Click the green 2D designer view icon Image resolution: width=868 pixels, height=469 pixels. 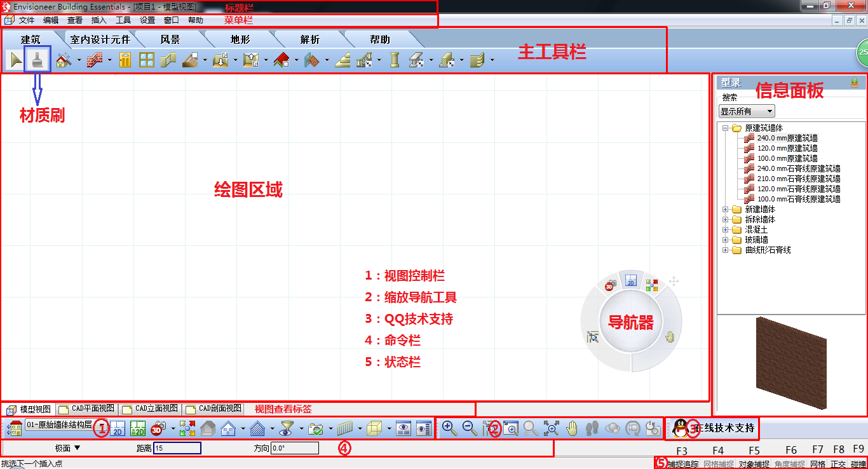(x=138, y=429)
